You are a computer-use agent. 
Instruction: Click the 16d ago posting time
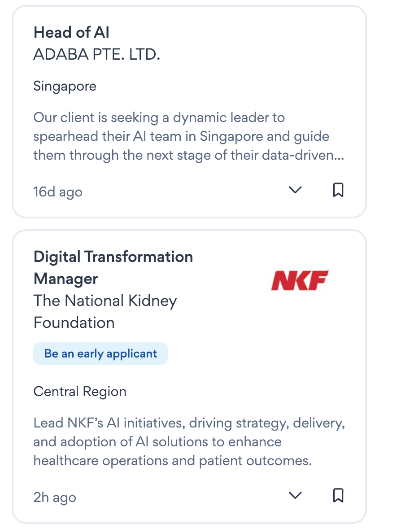point(58,192)
